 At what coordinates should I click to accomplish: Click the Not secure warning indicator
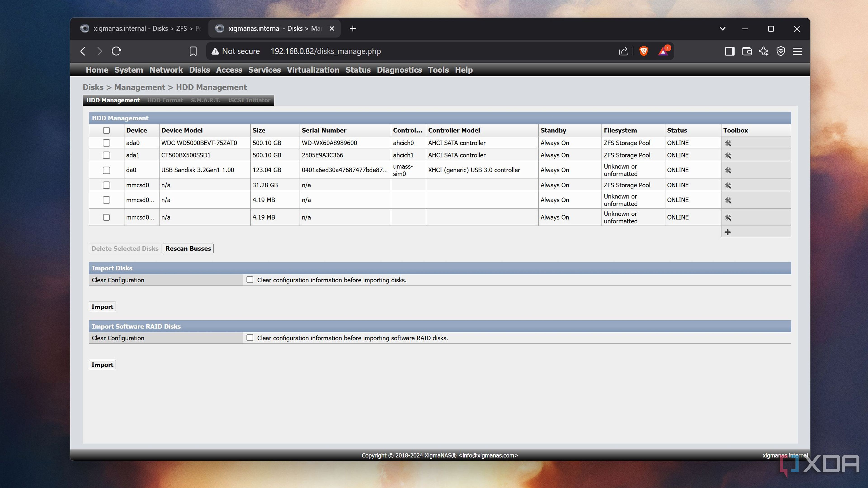tap(236, 51)
